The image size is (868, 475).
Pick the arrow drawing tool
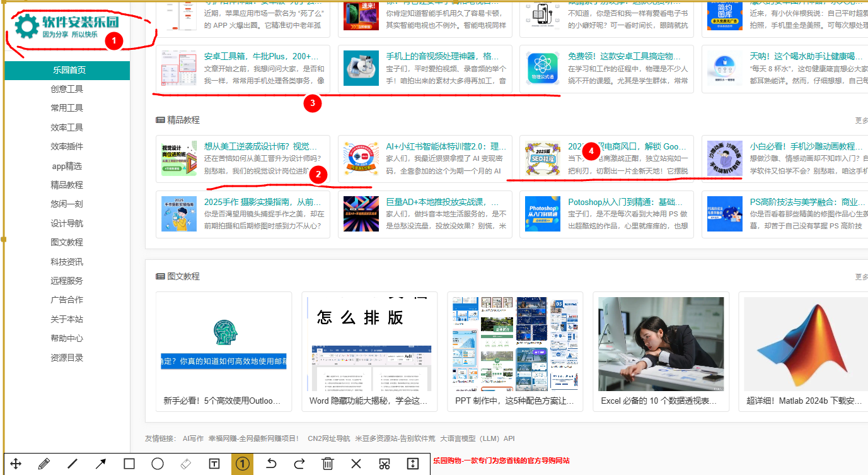(101, 464)
